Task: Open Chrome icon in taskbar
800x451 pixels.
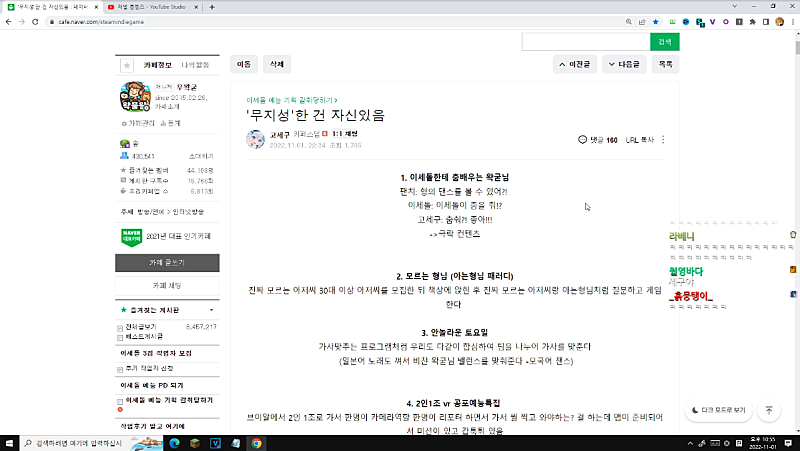Action: tap(256, 443)
